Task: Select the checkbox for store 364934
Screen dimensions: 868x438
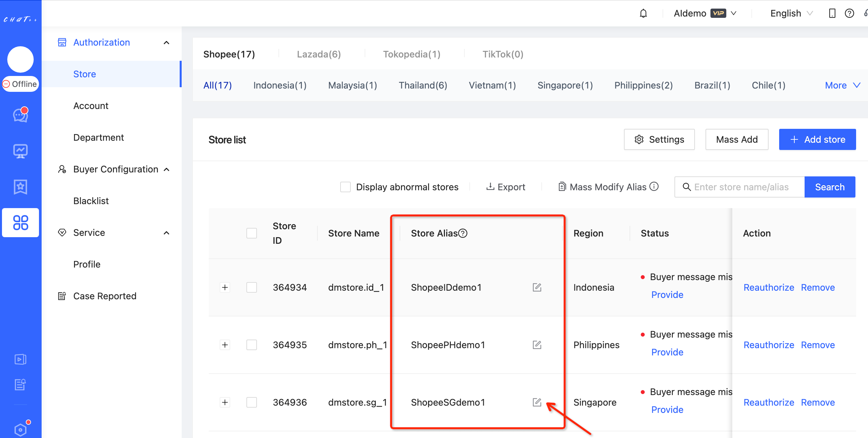Action: (x=251, y=287)
